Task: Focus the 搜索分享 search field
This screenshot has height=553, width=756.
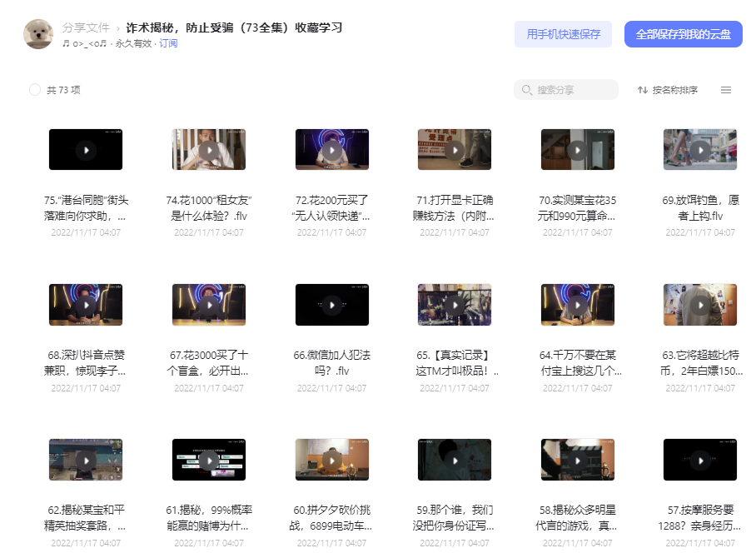Action: click(x=573, y=90)
